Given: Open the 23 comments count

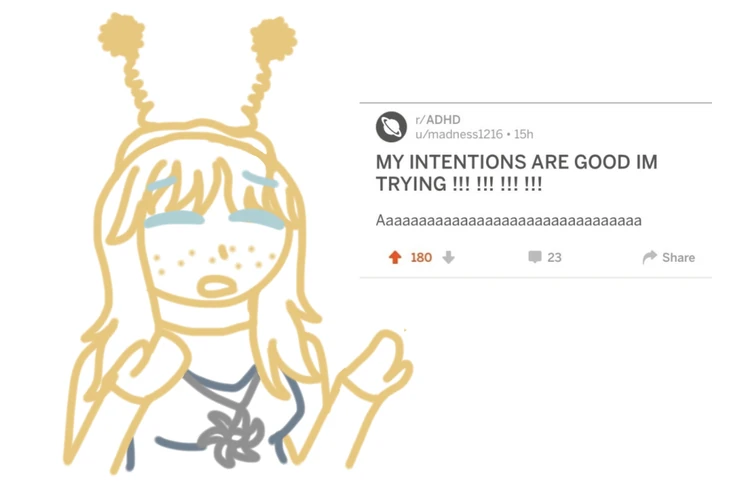Looking at the screenshot, I should point(554,257).
